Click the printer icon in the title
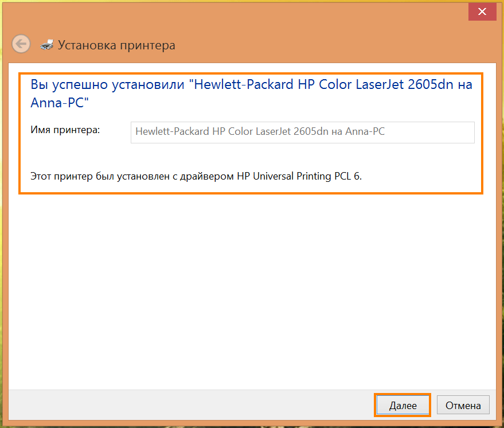 click(x=48, y=44)
